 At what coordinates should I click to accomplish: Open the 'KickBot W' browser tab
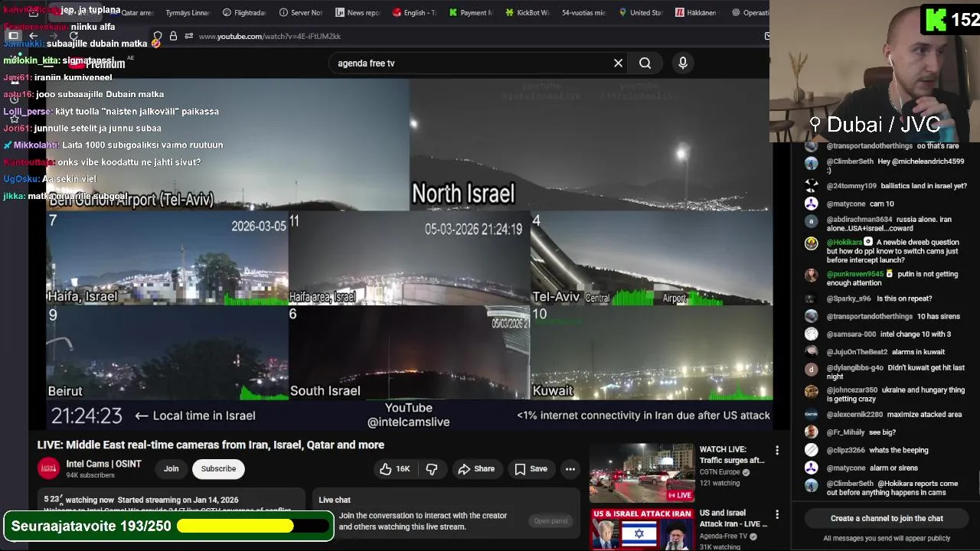coord(527,12)
